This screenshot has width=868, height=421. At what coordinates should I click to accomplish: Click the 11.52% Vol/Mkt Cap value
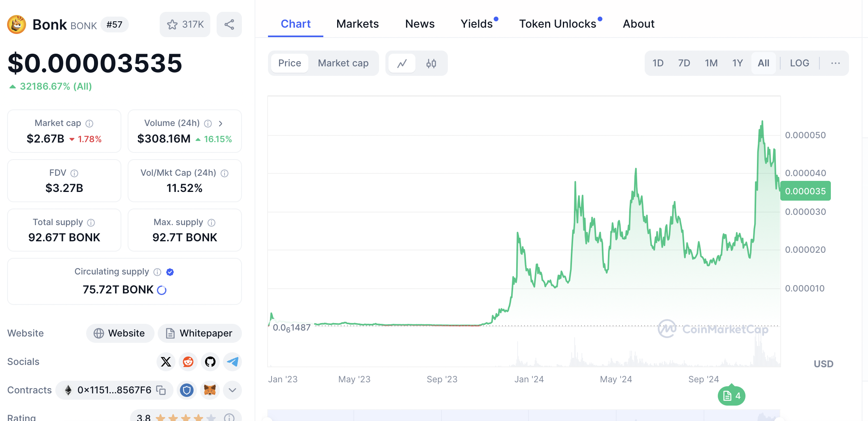pos(185,188)
